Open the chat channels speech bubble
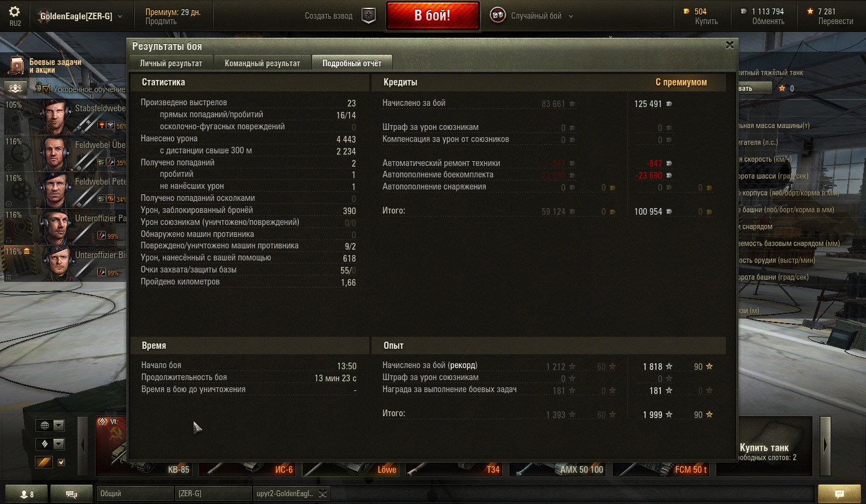Screen dimensions: 866x504 point(72,494)
